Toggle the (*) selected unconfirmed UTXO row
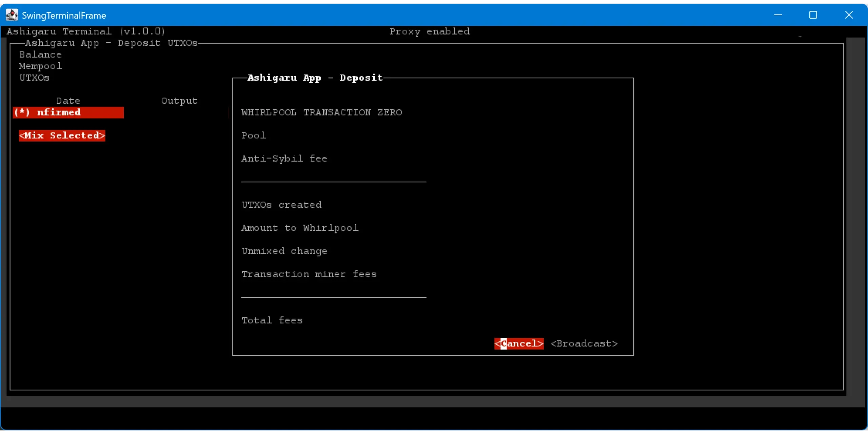Viewport: 868px width, 434px height. (x=68, y=112)
